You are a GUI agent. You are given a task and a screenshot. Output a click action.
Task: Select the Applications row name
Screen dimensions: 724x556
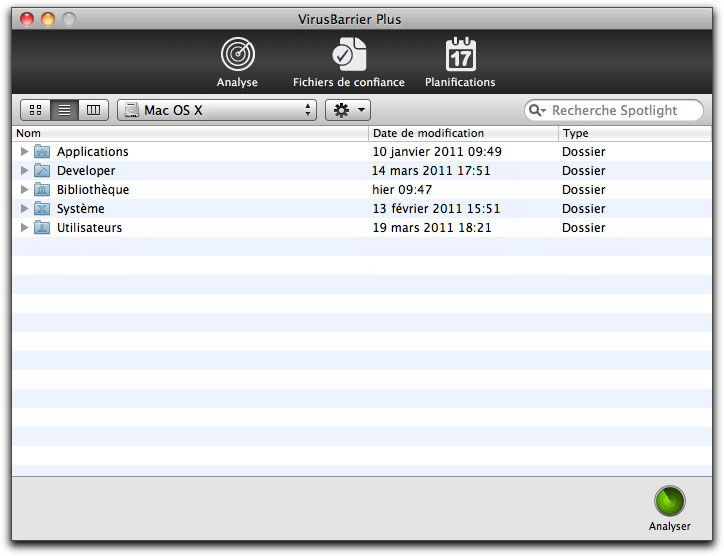[x=93, y=152]
